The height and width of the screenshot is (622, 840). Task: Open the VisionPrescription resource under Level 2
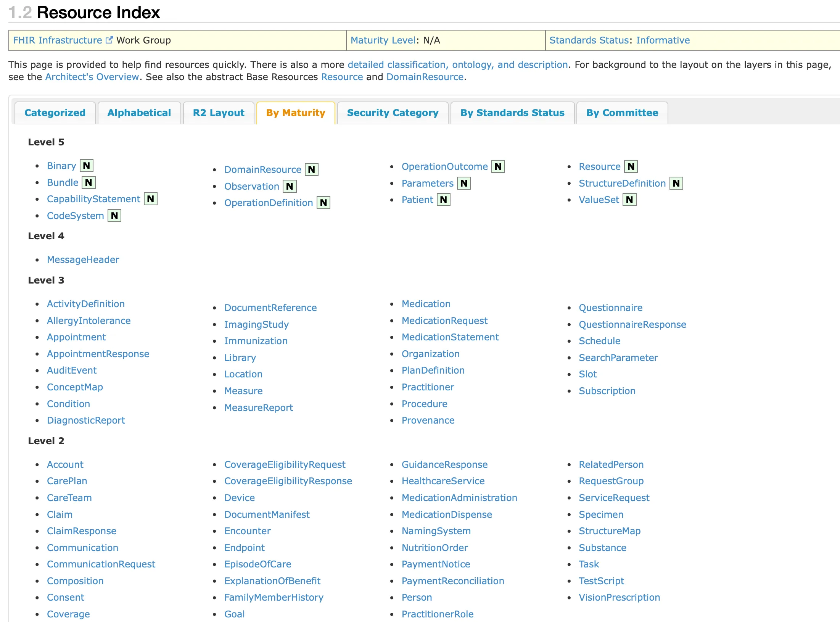[x=619, y=597]
